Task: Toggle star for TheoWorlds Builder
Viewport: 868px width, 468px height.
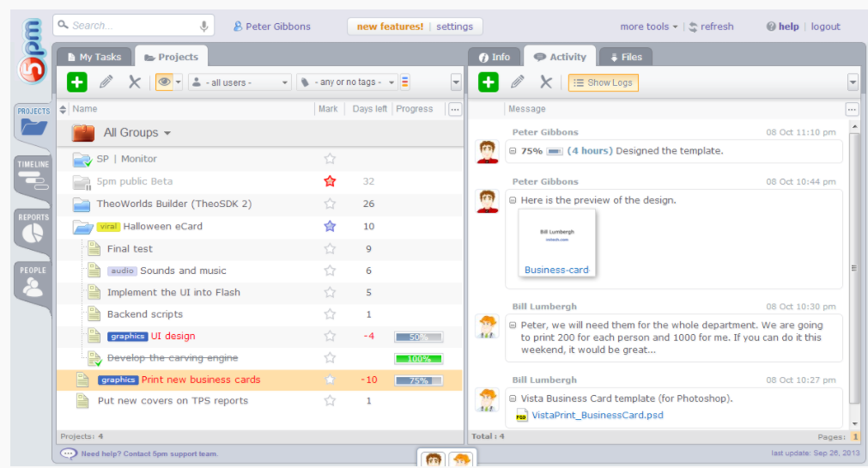Action: [330, 204]
